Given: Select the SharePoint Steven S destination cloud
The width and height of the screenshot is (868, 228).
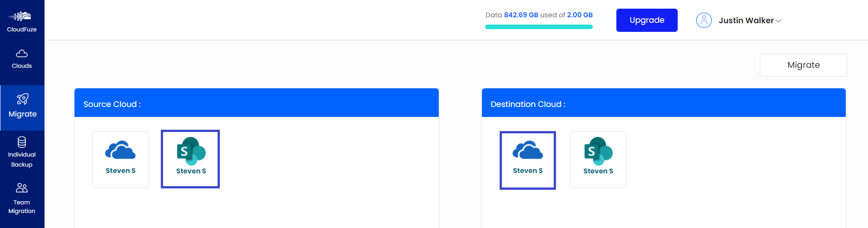Looking at the screenshot, I should click(598, 159).
